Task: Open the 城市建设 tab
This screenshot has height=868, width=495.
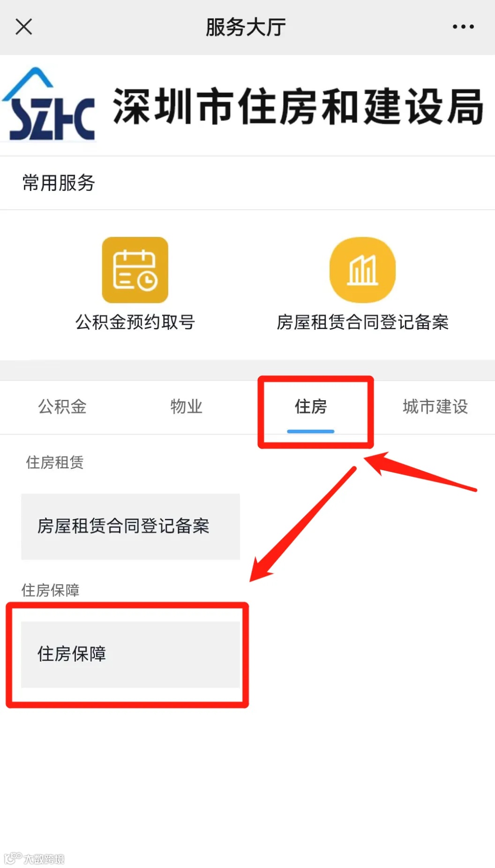Action: (x=435, y=406)
